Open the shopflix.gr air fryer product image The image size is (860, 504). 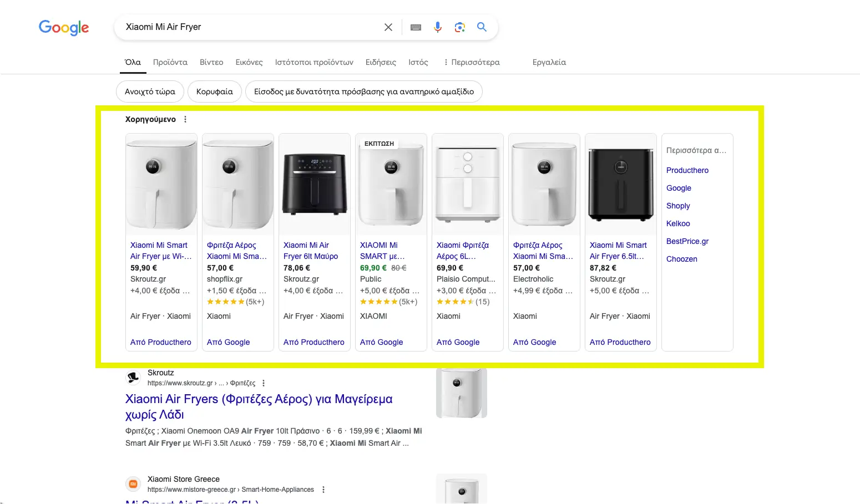238,184
